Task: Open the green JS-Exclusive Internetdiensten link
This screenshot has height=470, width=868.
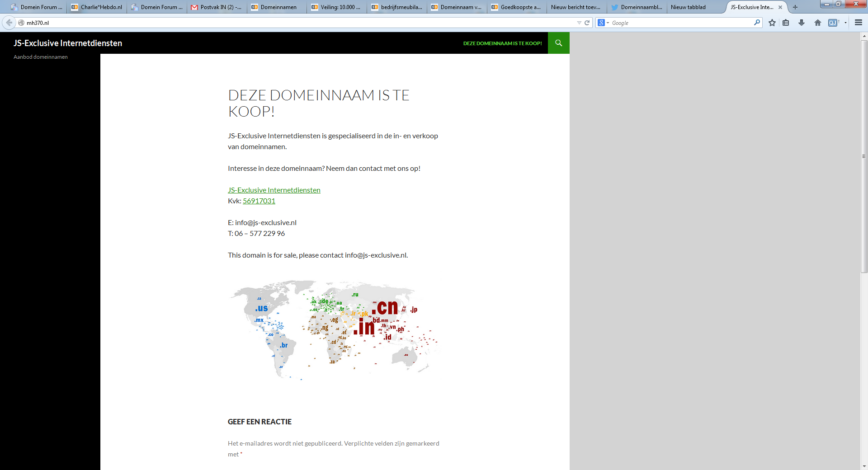Action: [x=274, y=190]
